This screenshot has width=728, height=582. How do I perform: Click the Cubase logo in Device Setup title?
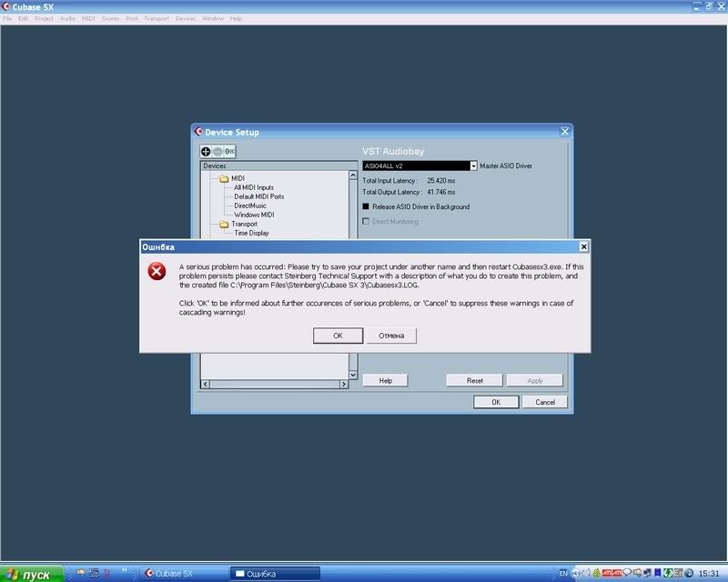tap(198, 132)
